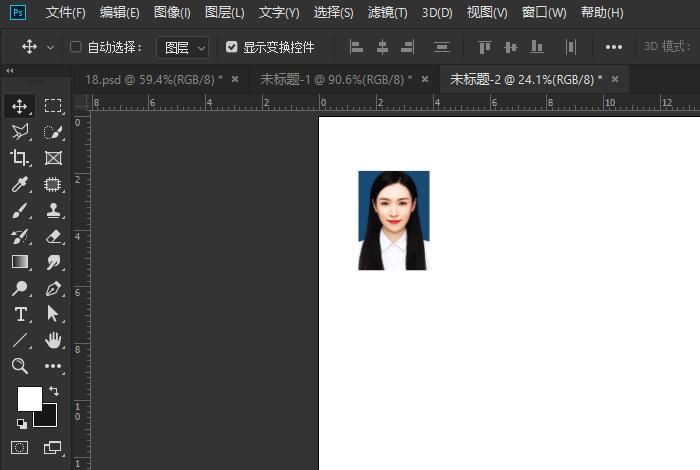Open the 滤镜(T) menu
The image size is (700, 470).
click(388, 12)
